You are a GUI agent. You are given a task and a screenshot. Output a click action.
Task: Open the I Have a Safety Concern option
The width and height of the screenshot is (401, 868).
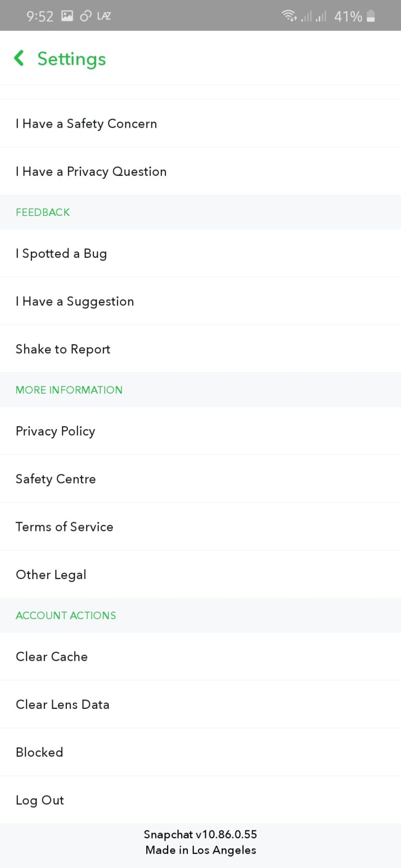86,124
